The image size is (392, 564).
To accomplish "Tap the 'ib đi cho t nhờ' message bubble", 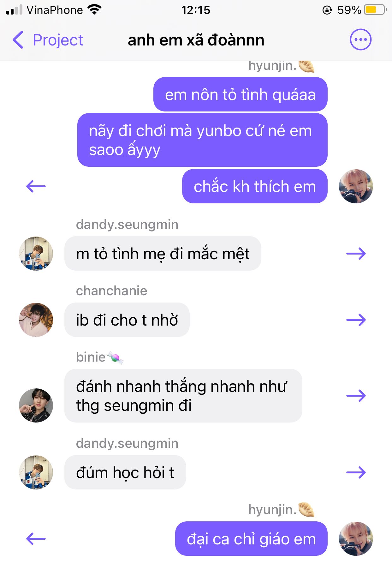I will pos(127,320).
